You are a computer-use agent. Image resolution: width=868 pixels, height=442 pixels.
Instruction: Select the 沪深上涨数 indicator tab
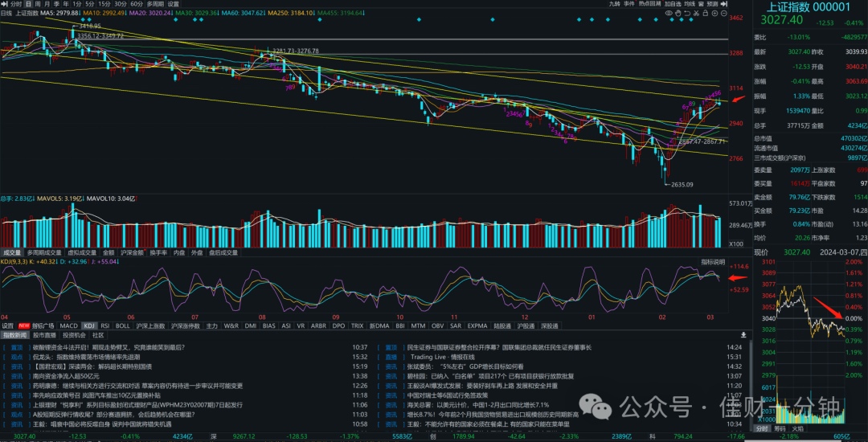(149, 325)
